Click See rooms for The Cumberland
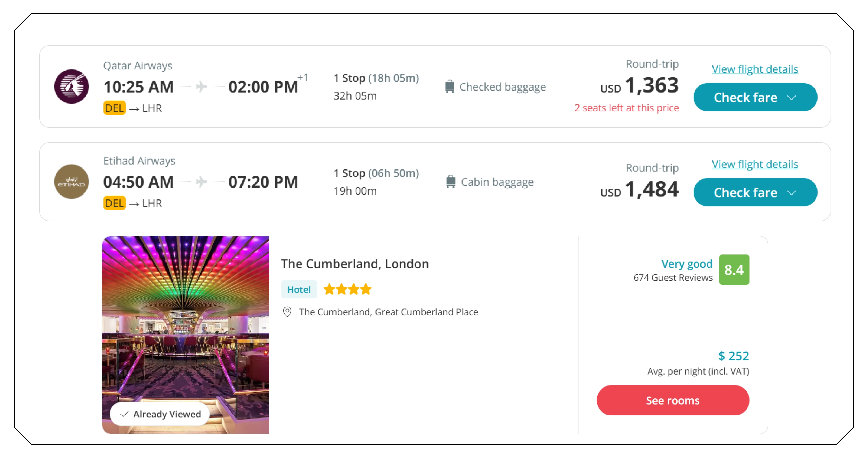The width and height of the screenshot is (868, 458). [x=672, y=400]
